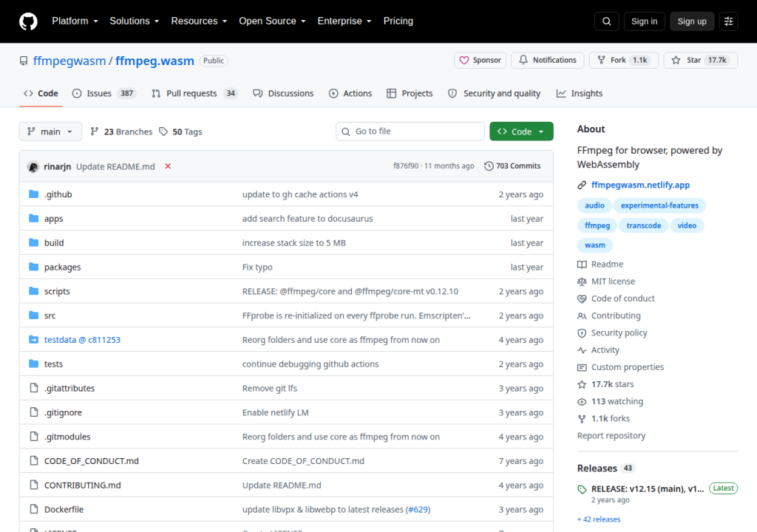
Task: Open the ffmpegwasm.netlify.app website link
Action: (640, 185)
